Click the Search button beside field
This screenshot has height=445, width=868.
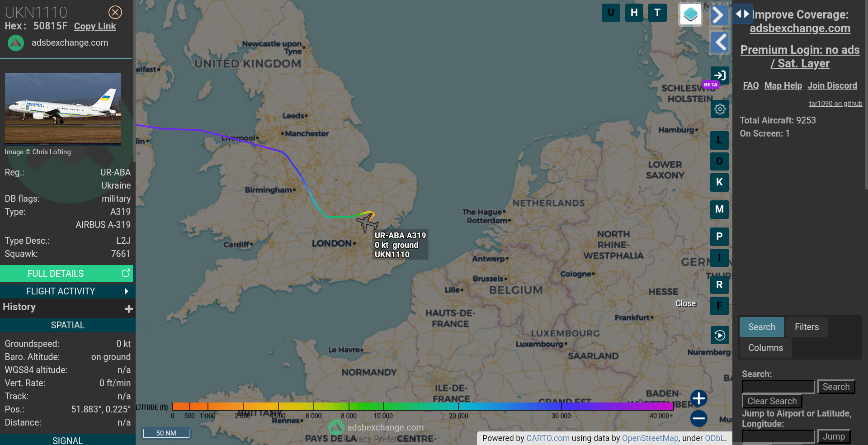tap(836, 387)
